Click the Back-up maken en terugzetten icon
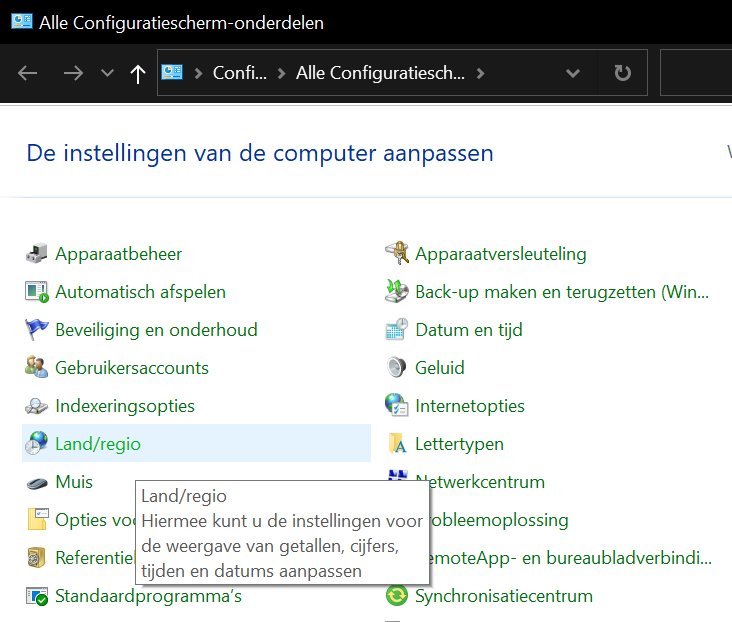Viewport: 732px width, 622px height. (397, 291)
